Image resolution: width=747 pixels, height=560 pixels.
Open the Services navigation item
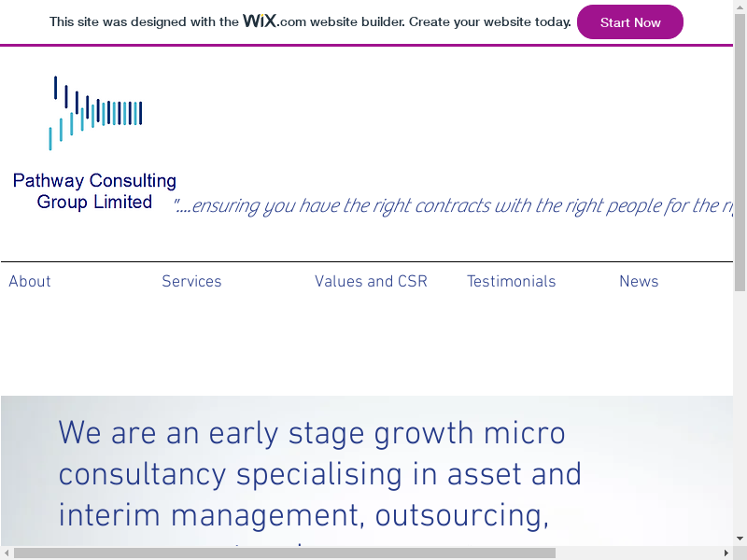tap(191, 282)
